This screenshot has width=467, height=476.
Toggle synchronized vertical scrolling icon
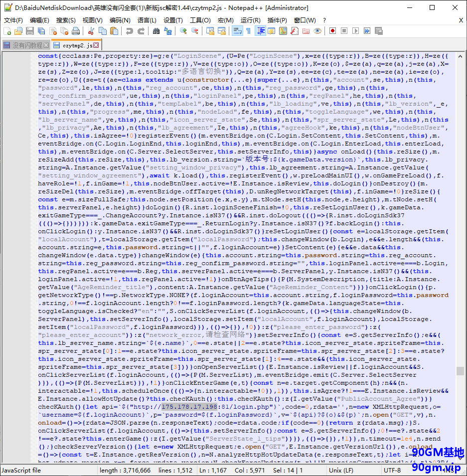(210, 31)
